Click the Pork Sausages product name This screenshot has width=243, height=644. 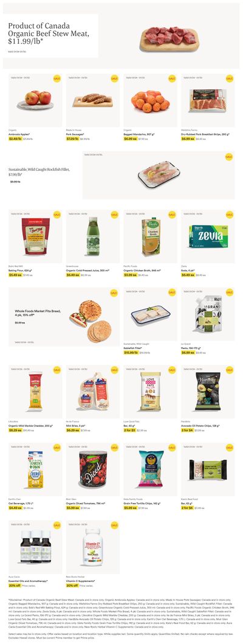[75, 134]
